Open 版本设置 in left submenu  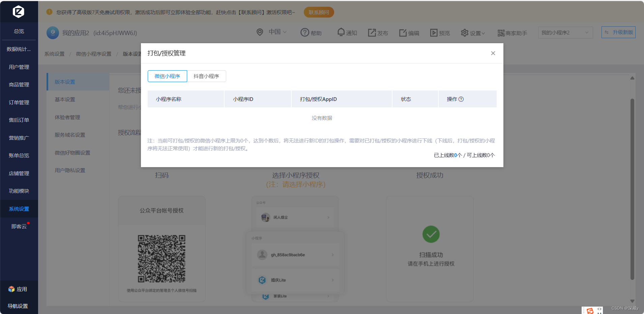point(78,82)
